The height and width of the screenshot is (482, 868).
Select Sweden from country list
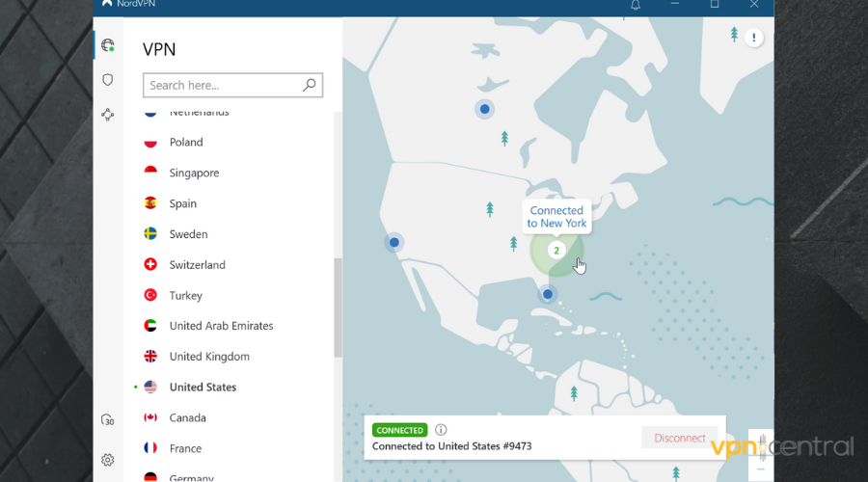coord(188,233)
